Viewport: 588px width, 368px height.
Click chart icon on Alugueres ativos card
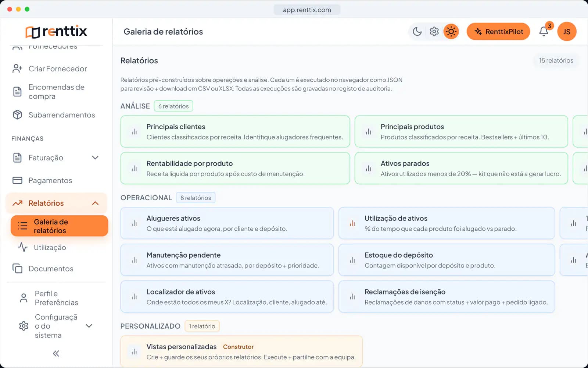[x=134, y=223]
